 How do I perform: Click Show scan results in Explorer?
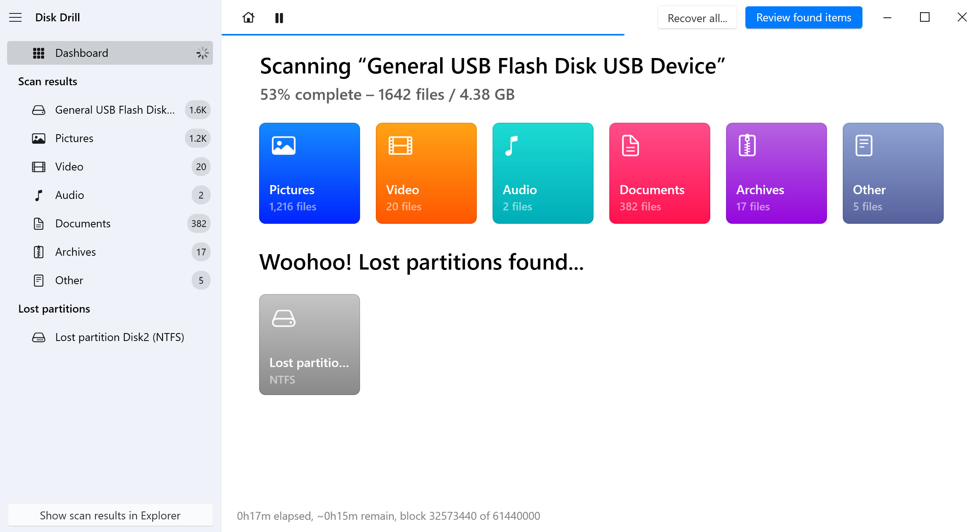[110, 515]
